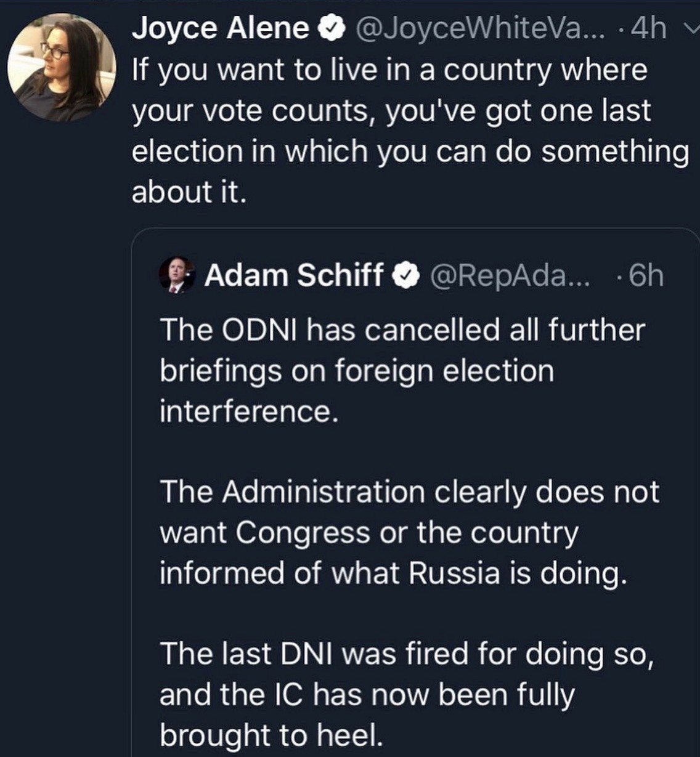Click the "Administration clearly does not" paragraph
This screenshot has width=700, height=757.
pyautogui.click(x=409, y=533)
